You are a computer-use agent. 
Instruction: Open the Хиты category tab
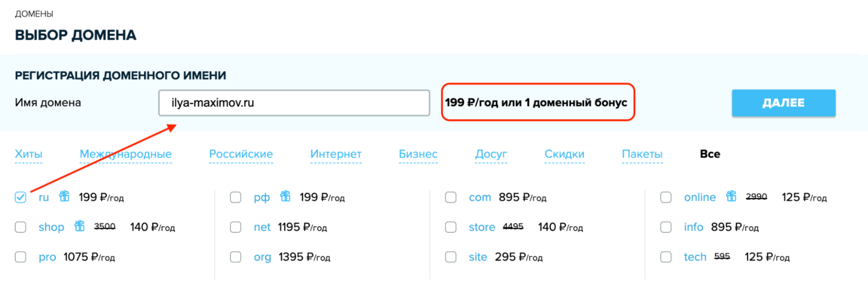point(28,154)
